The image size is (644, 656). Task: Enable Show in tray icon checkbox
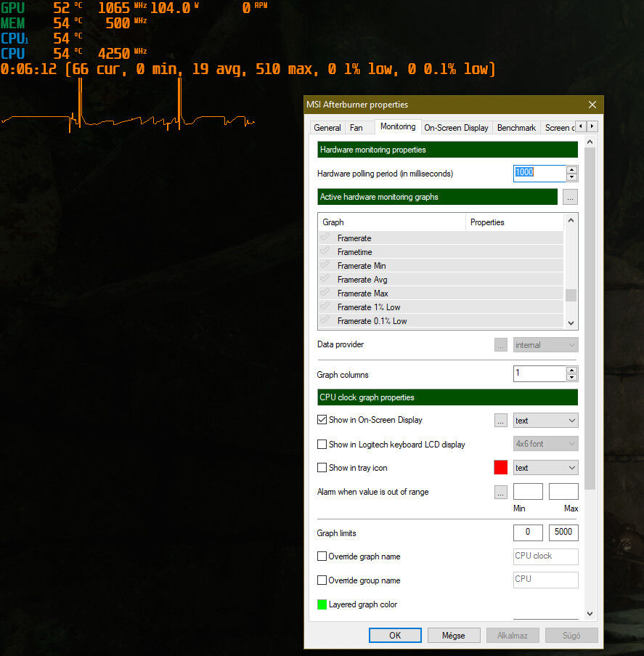click(x=322, y=468)
